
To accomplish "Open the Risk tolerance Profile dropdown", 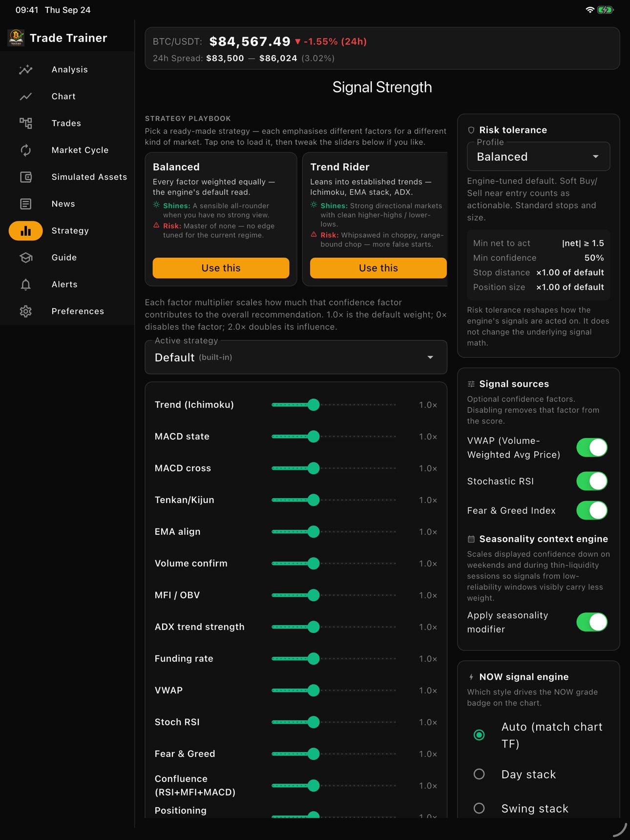I will click(x=538, y=157).
